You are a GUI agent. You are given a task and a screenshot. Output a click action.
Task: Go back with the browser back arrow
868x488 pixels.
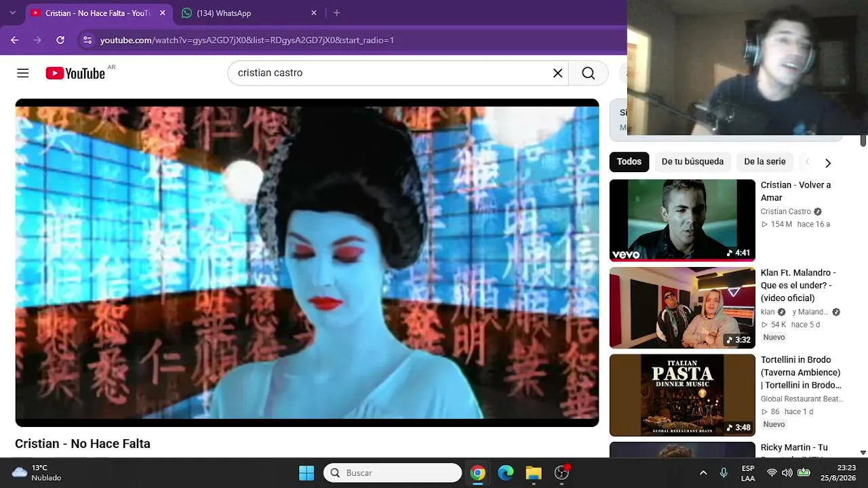[x=15, y=40]
